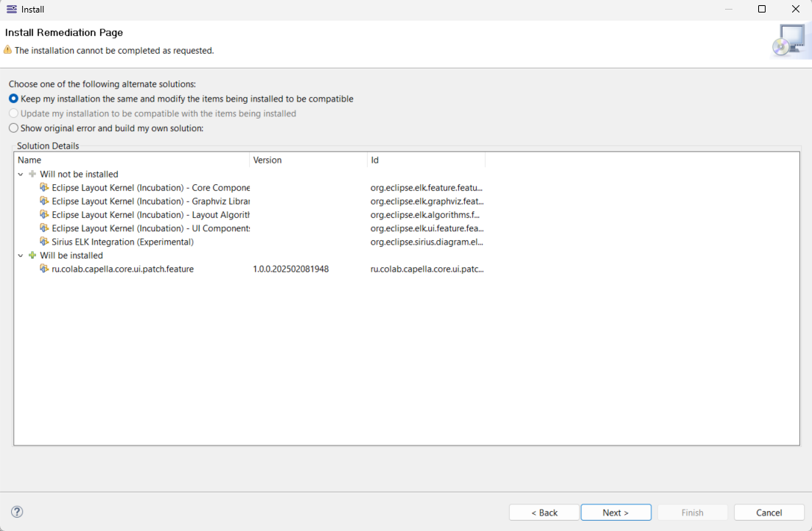Click the Layout Algorithms feature icon
The image size is (812, 531).
click(44, 215)
